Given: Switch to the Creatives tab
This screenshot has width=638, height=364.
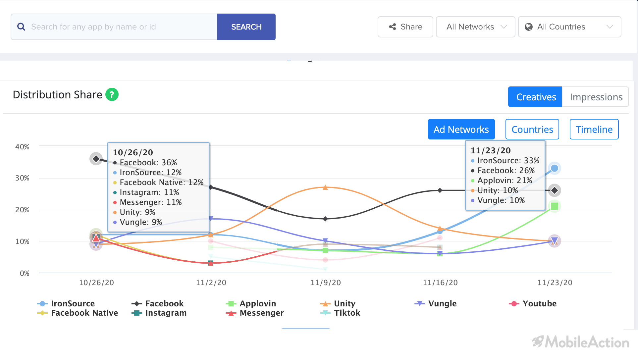Looking at the screenshot, I should [535, 97].
